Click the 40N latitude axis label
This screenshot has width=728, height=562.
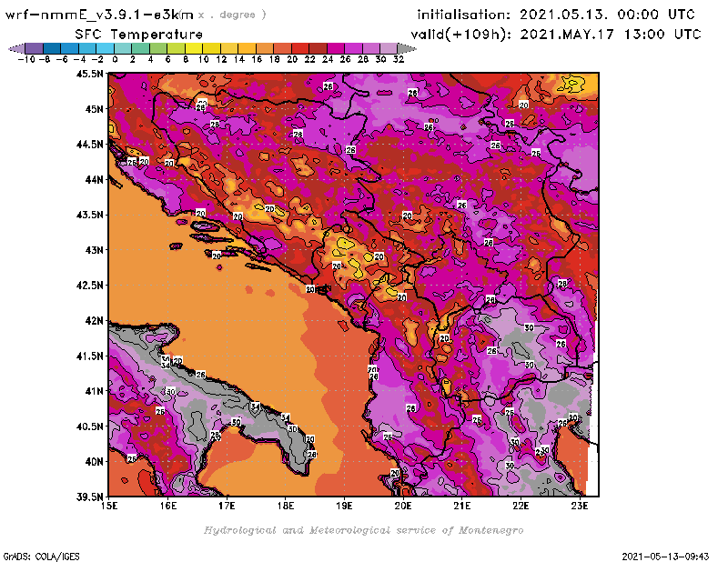pyautogui.click(x=95, y=462)
